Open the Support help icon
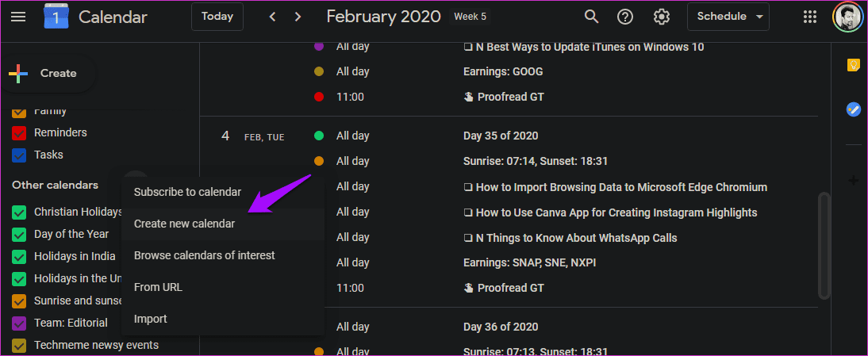Screen dimensions: 868x356 pyautogui.click(x=625, y=17)
